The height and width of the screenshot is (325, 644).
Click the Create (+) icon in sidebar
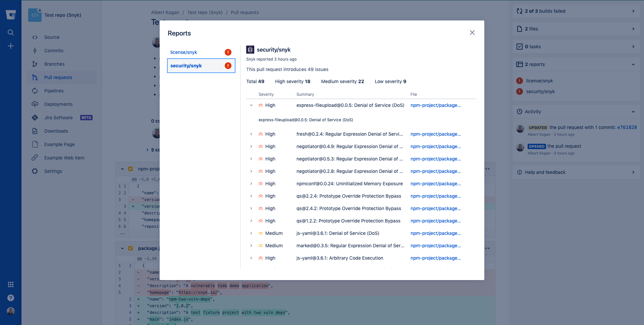pyautogui.click(x=10, y=46)
